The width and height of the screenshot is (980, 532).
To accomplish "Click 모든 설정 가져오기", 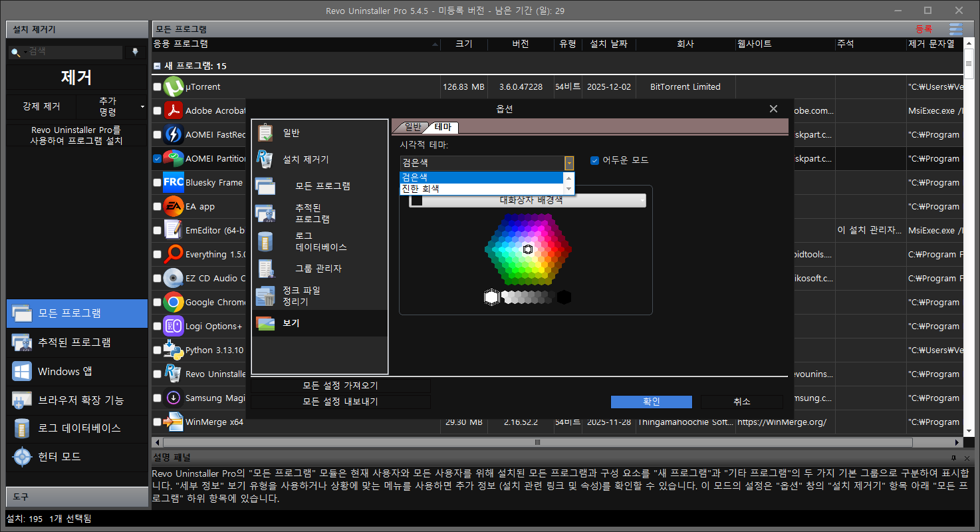I will click(x=340, y=386).
